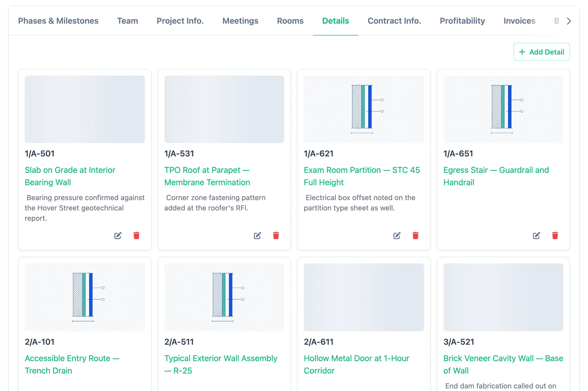Click the Hover Street geotechnical report note
Image resolution: width=588 pixels, height=391 pixels.
tap(85, 208)
